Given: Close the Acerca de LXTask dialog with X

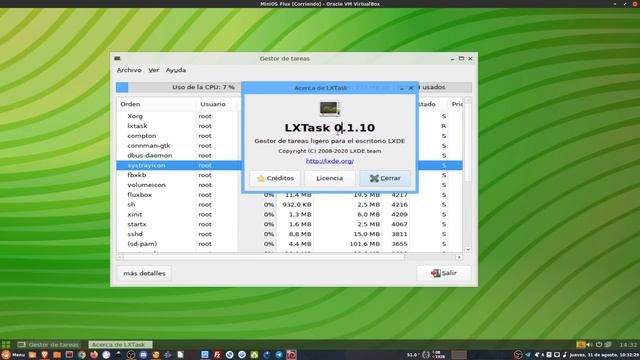Looking at the screenshot, I should click(411, 88).
